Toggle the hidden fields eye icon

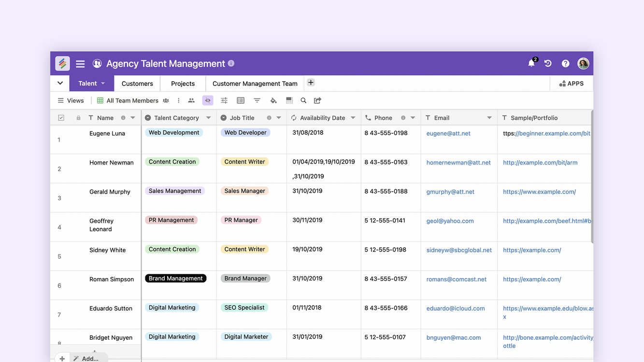pos(208,100)
